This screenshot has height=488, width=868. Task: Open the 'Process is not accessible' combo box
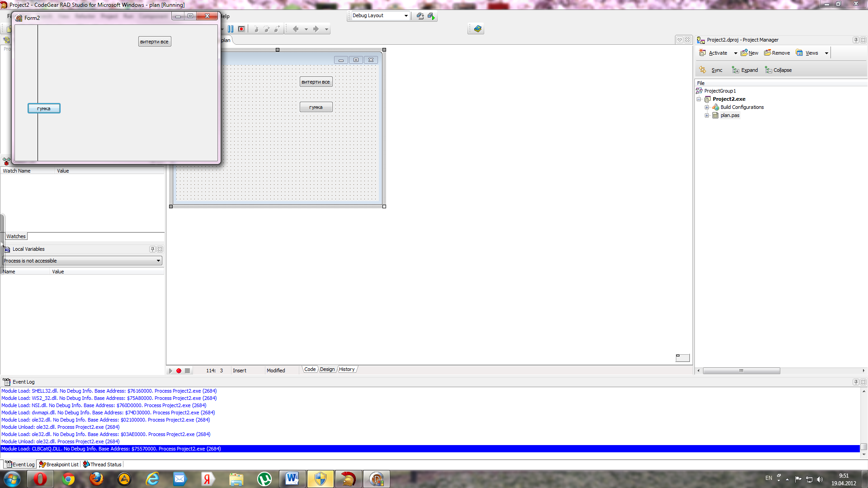pos(82,261)
